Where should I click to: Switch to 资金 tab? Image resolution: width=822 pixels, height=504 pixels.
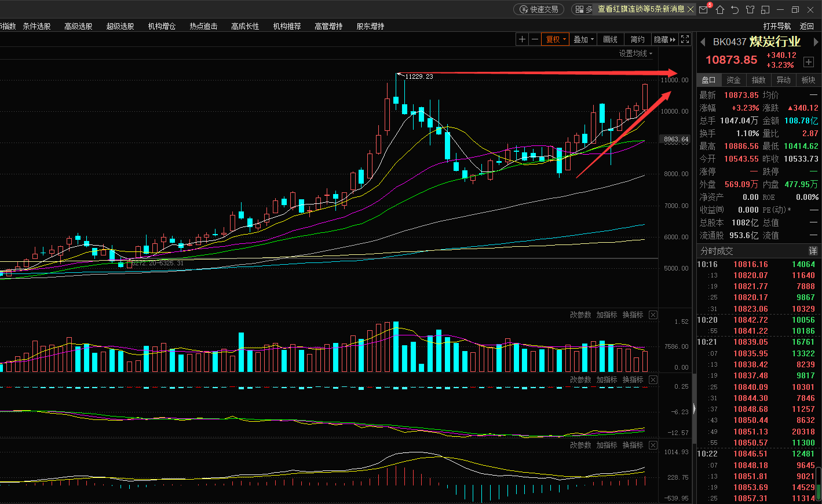[734, 80]
